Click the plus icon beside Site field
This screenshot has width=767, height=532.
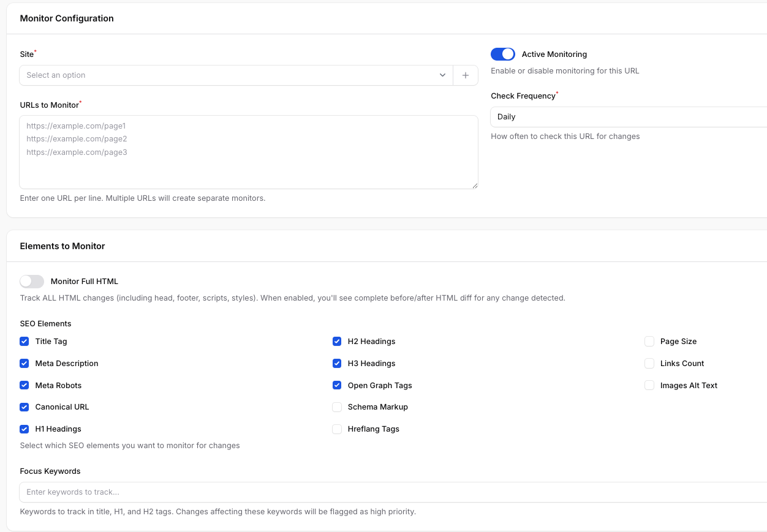pyautogui.click(x=466, y=75)
